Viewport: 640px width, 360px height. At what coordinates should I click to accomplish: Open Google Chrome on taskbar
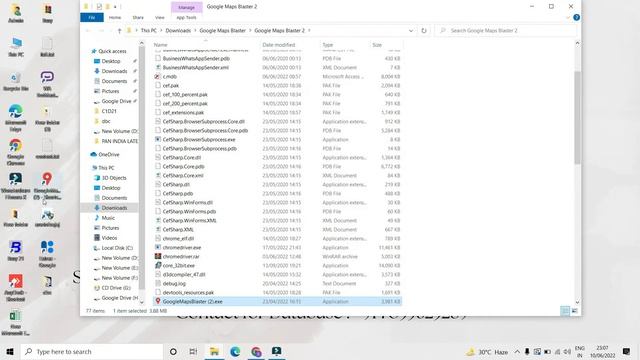[256, 352]
